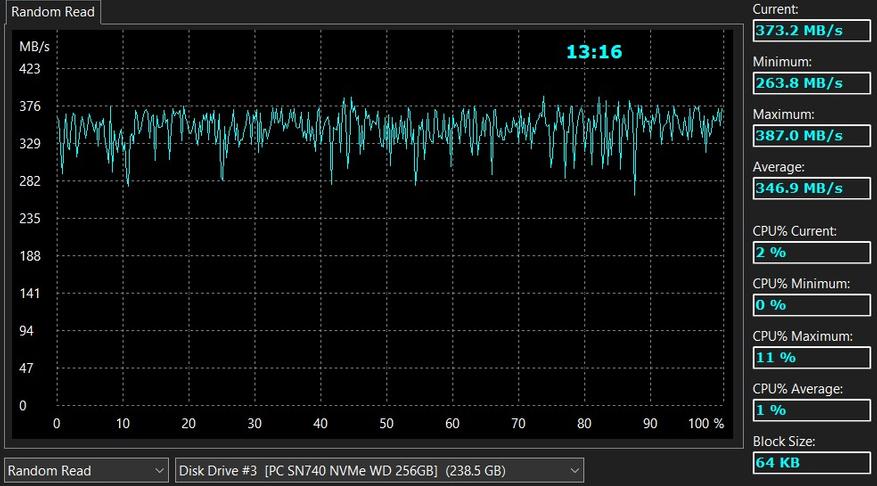877x486 pixels.
Task: Expand the Disk Drive #3 selection dropdown
Action: pyautogui.click(x=378, y=470)
